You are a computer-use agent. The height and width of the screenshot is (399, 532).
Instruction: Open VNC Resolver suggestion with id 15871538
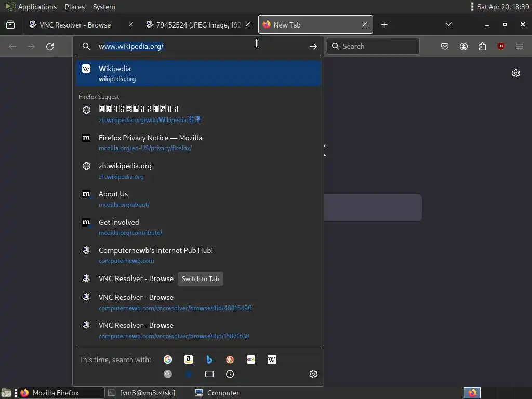(198, 330)
